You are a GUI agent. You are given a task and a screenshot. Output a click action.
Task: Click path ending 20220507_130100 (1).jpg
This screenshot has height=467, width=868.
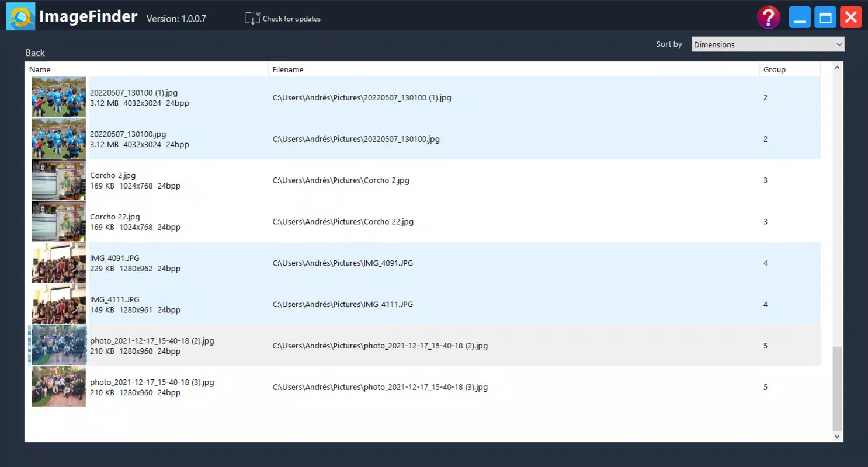[362, 98]
